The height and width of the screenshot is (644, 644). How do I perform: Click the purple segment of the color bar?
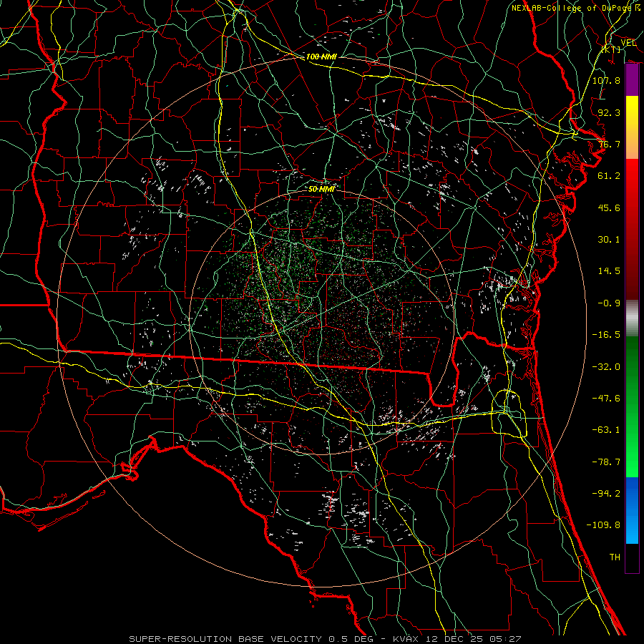click(x=632, y=80)
